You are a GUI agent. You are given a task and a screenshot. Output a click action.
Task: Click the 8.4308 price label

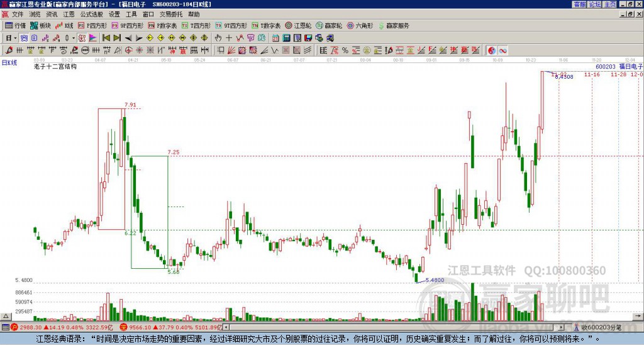click(564, 77)
